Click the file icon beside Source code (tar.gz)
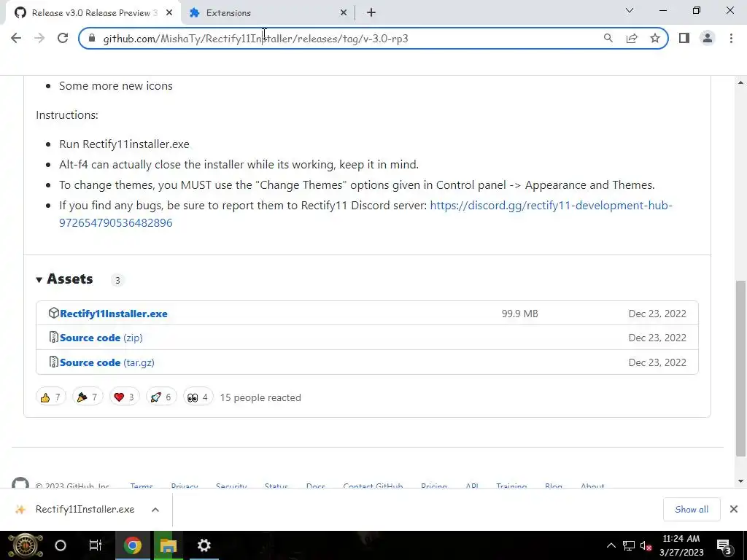 click(53, 362)
